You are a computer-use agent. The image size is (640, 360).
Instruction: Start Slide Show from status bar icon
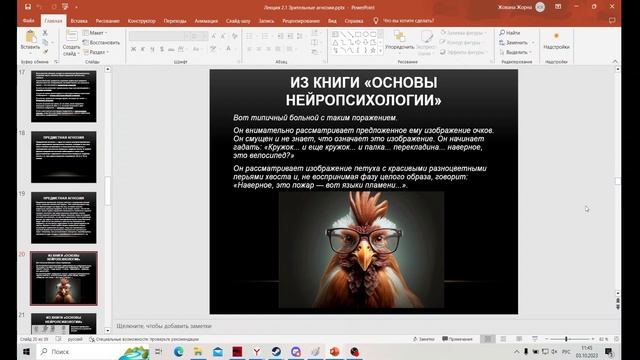point(535,339)
